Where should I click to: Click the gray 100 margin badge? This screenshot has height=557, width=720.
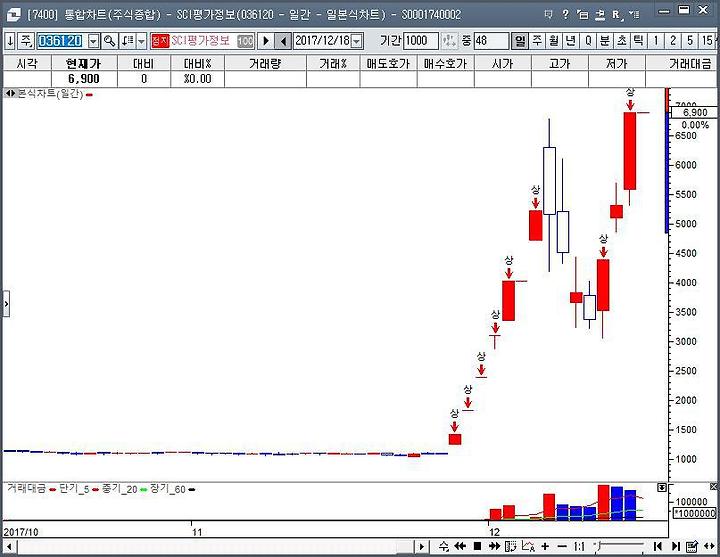coord(246,41)
